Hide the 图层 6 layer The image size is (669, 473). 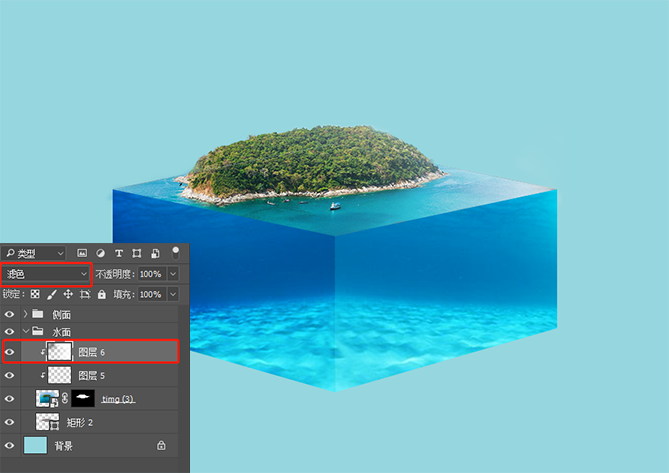(x=9, y=352)
